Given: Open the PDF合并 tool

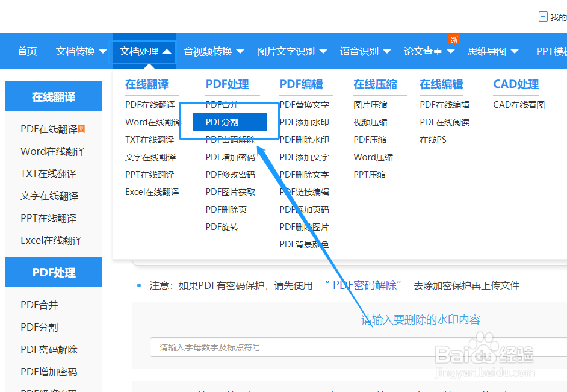Looking at the screenshot, I should tap(222, 104).
